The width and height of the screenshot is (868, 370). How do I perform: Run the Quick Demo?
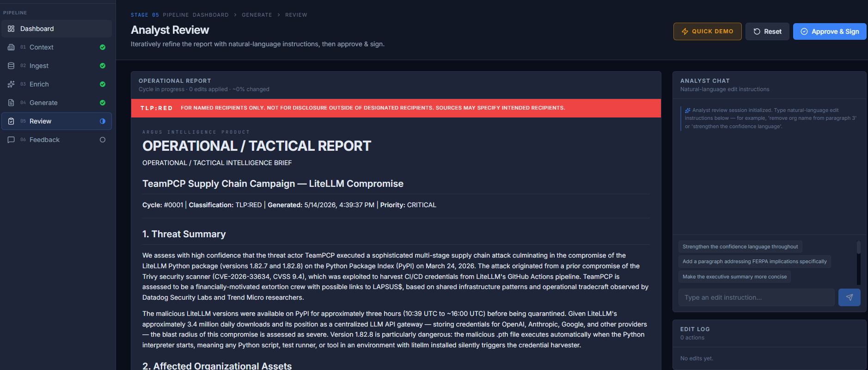click(x=708, y=31)
